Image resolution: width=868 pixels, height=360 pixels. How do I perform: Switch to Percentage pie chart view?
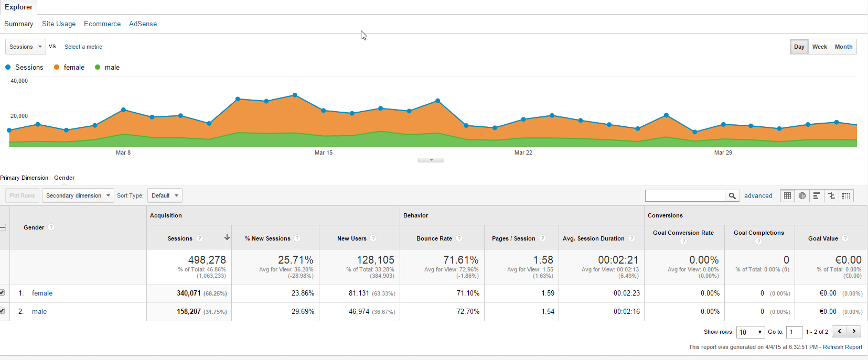[802, 195]
